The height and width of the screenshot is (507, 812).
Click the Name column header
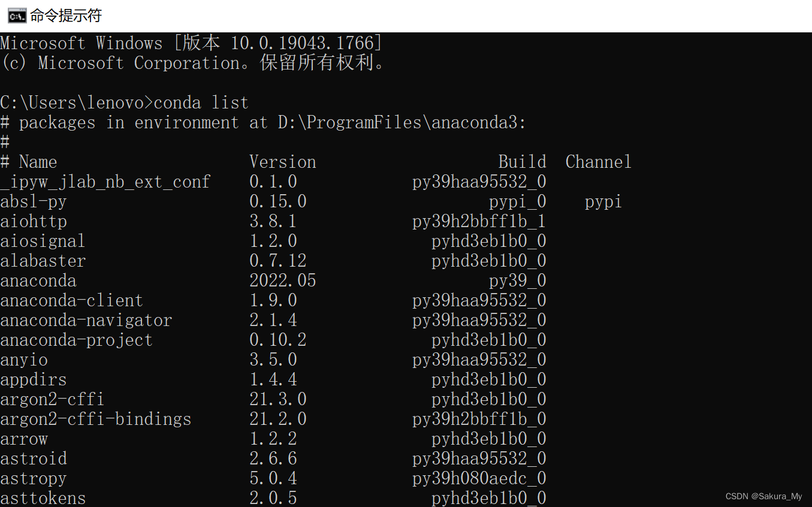pyautogui.click(x=38, y=162)
